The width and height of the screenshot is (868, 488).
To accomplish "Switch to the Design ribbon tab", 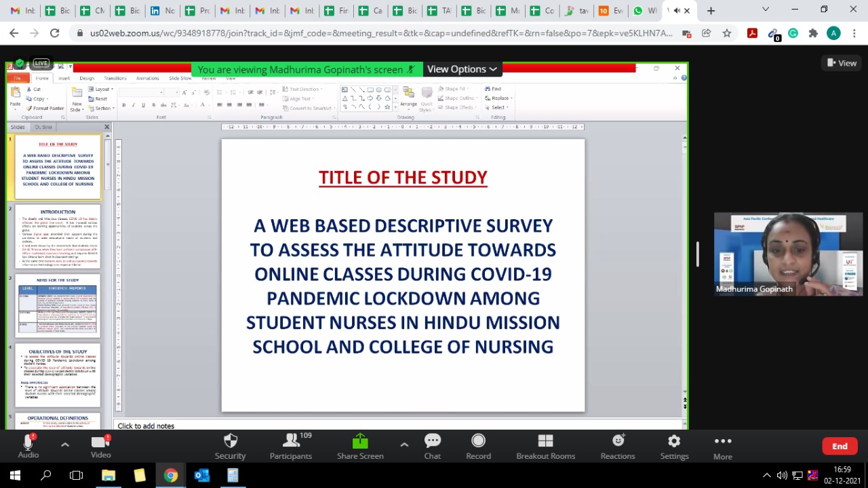I will point(87,78).
